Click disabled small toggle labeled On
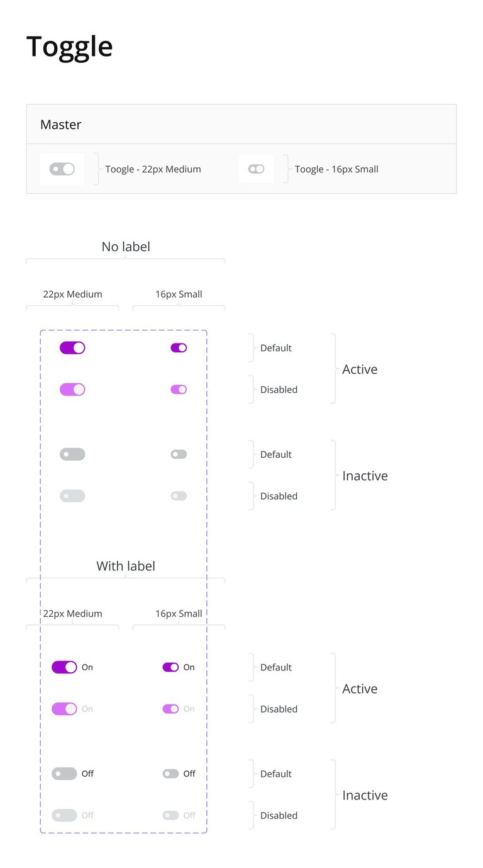The image size is (483, 868). tap(170, 709)
